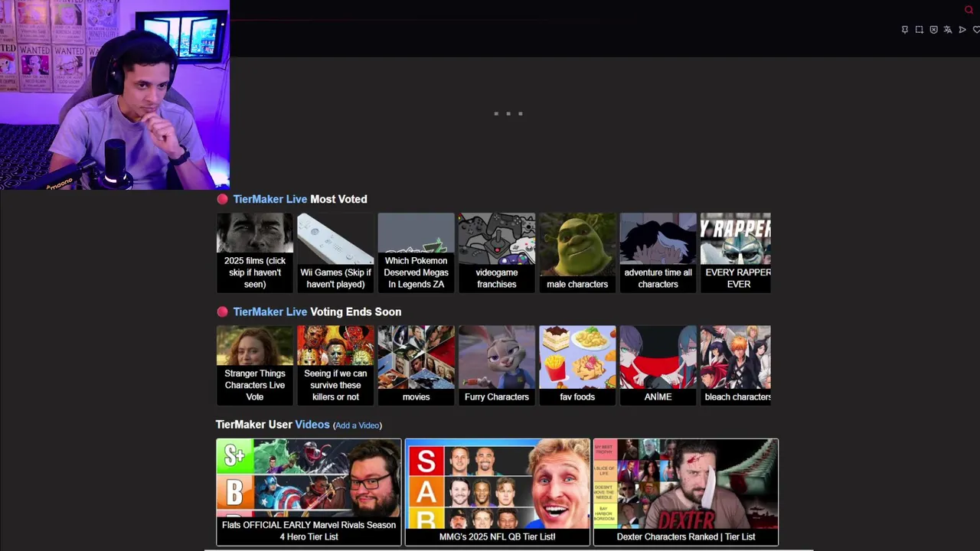Open the male characters Shrek card
This screenshot has width=980, height=551.
pos(577,253)
